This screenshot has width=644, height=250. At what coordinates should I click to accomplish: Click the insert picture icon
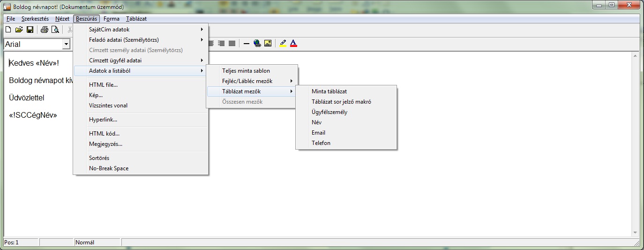(268, 44)
